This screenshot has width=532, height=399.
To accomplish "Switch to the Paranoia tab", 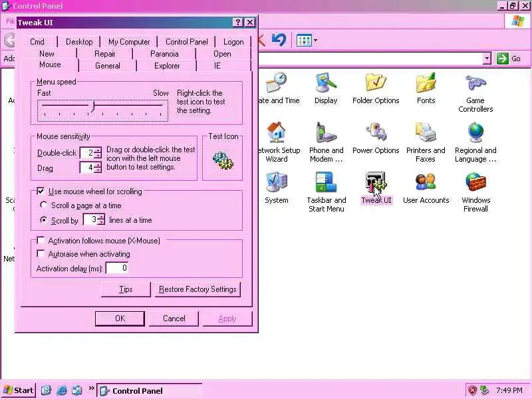I will pyautogui.click(x=164, y=54).
